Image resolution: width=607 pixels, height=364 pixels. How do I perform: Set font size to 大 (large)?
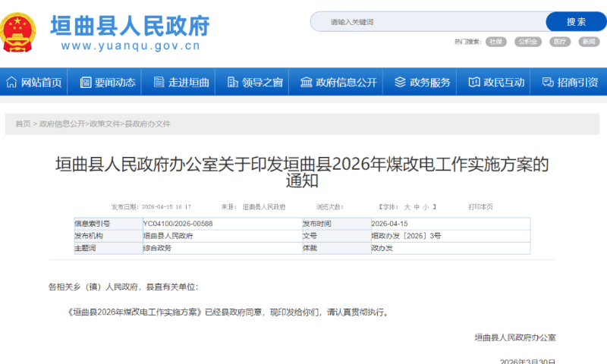pos(407,206)
